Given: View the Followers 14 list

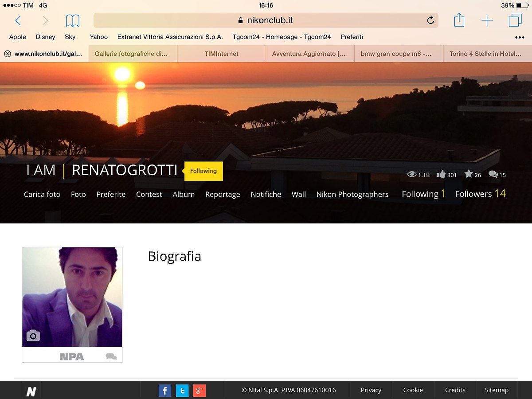Looking at the screenshot, I should [x=480, y=194].
